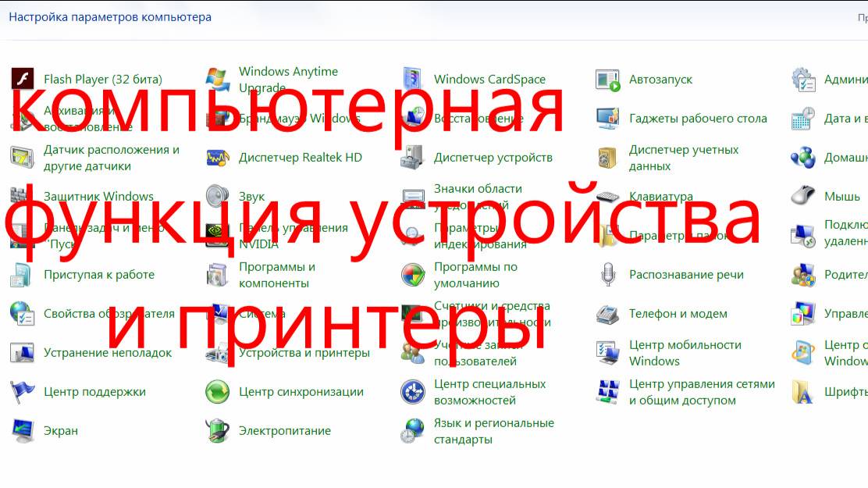Open the Значки области уведомлений link
Viewport: 868px width, 488px height.
click(478, 197)
